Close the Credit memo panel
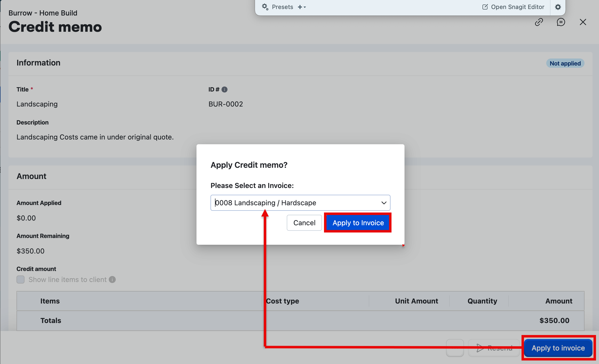599x364 pixels. pyautogui.click(x=583, y=22)
